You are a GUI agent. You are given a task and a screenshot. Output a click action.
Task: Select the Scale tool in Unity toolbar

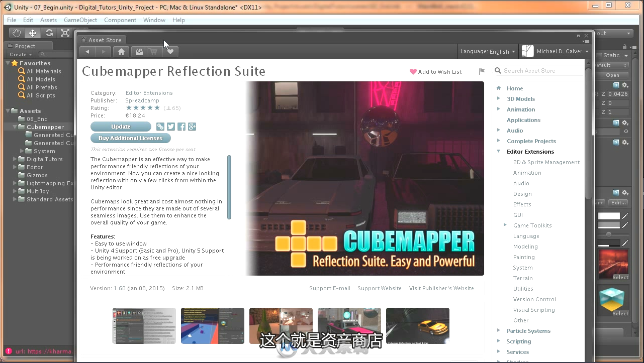(x=65, y=33)
